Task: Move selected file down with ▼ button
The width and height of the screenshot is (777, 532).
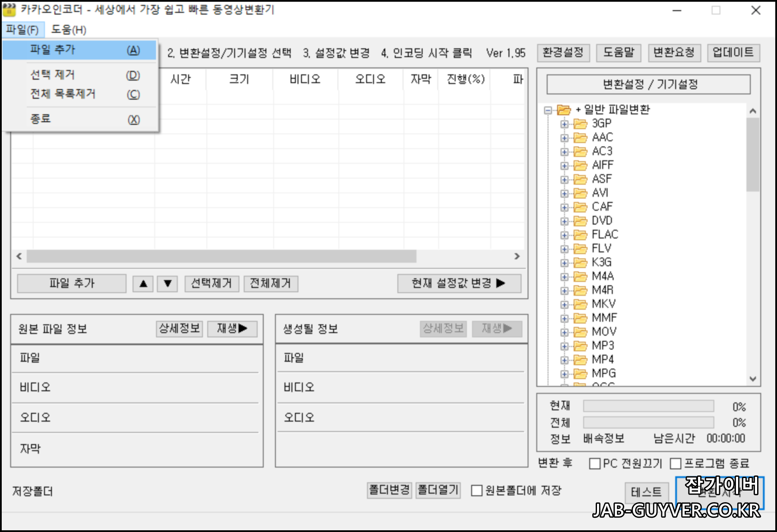Action: tap(168, 283)
